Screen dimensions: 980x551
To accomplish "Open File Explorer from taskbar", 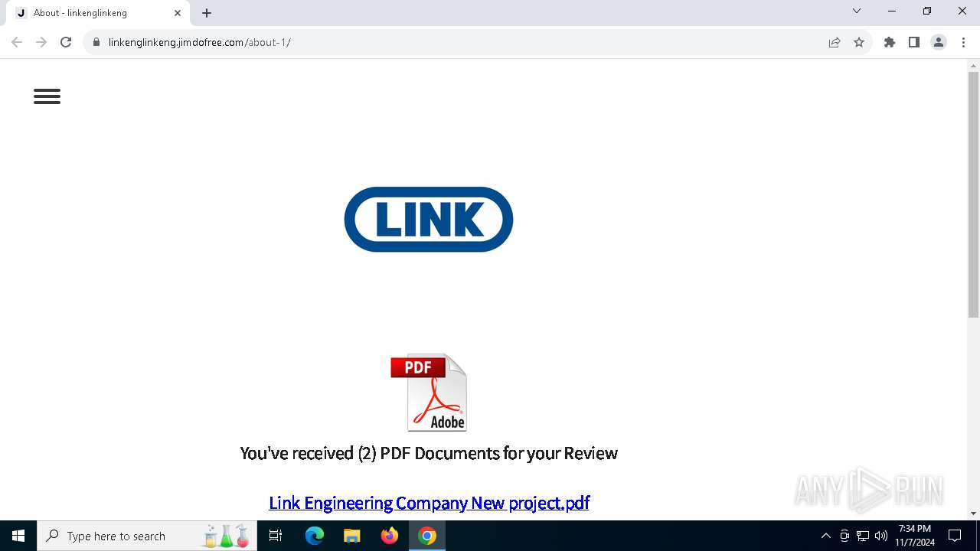I will point(351,536).
